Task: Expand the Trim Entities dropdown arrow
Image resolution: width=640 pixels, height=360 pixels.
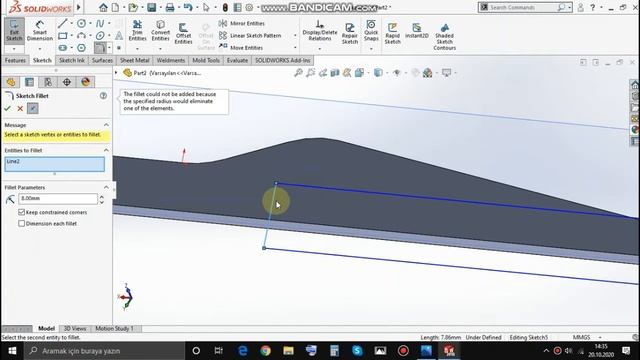Action: [138, 49]
